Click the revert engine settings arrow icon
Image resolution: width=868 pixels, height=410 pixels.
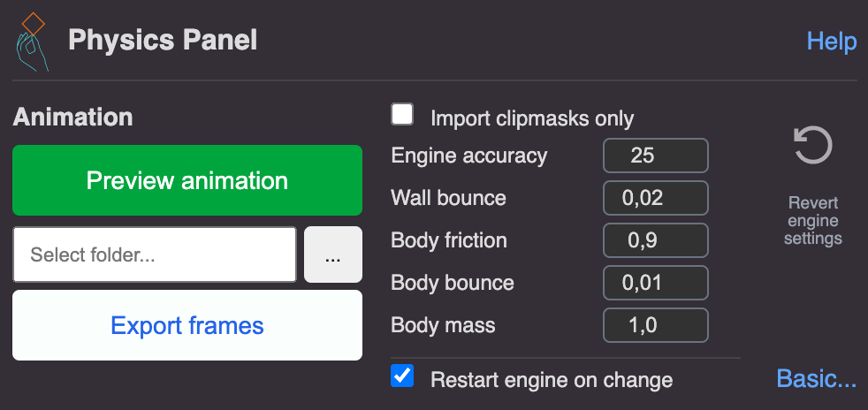point(812,146)
